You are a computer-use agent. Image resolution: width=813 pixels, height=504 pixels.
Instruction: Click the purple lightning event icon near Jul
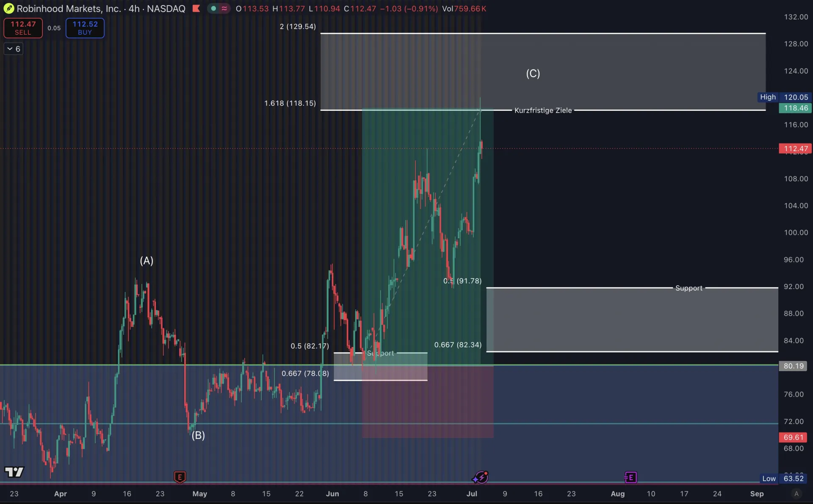[x=481, y=477]
